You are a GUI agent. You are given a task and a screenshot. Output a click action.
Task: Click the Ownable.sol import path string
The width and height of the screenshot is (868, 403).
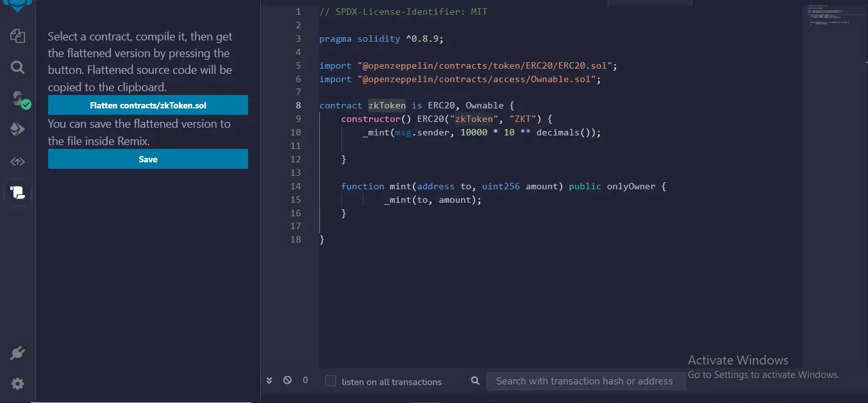(x=476, y=79)
